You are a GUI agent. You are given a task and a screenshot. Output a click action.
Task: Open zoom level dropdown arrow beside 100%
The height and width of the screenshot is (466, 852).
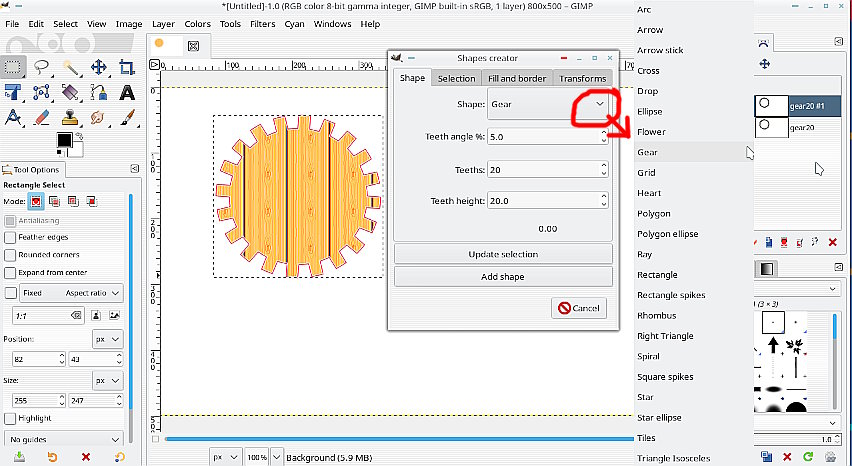(x=277, y=457)
